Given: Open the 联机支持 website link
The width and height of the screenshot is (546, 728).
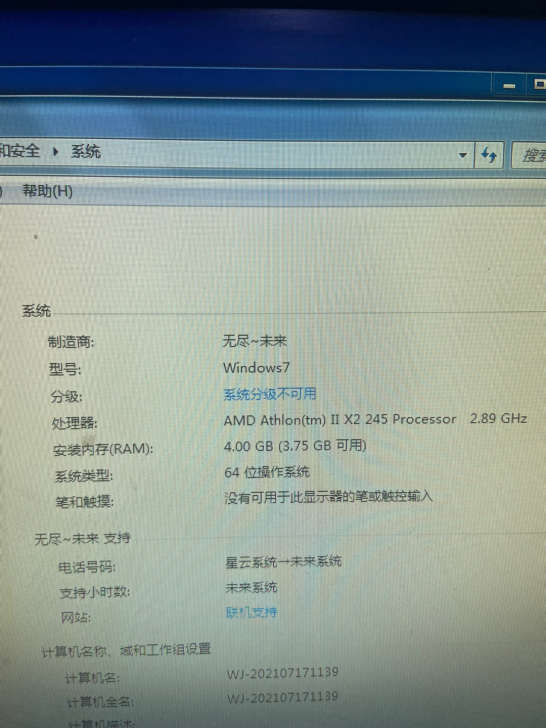Looking at the screenshot, I should tap(251, 612).
